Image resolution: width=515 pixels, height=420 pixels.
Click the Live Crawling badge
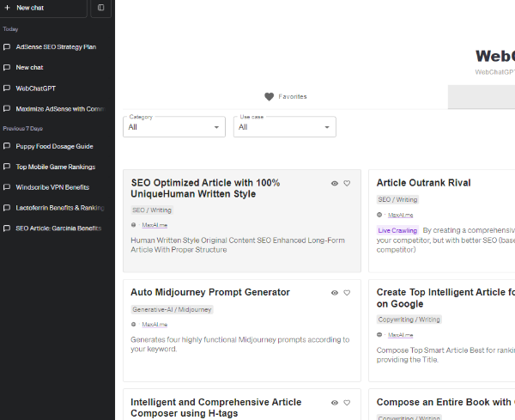[x=397, y=230]
